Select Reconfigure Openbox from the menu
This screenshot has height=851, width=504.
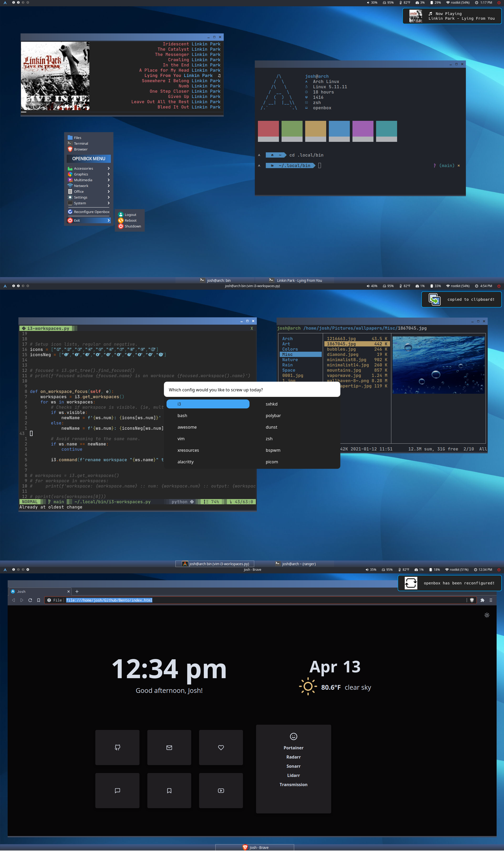pos(92,211)
